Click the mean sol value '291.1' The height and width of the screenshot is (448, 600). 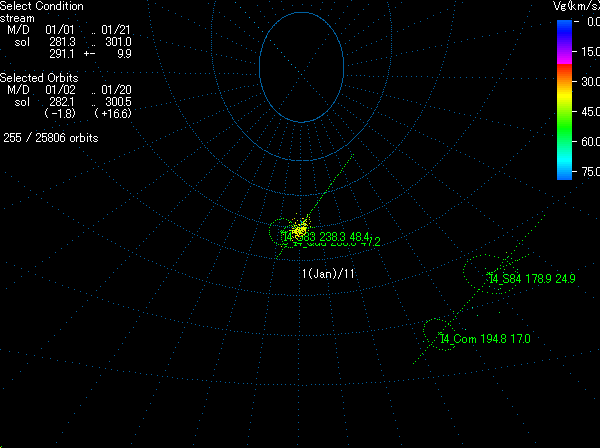coord(62,54)
